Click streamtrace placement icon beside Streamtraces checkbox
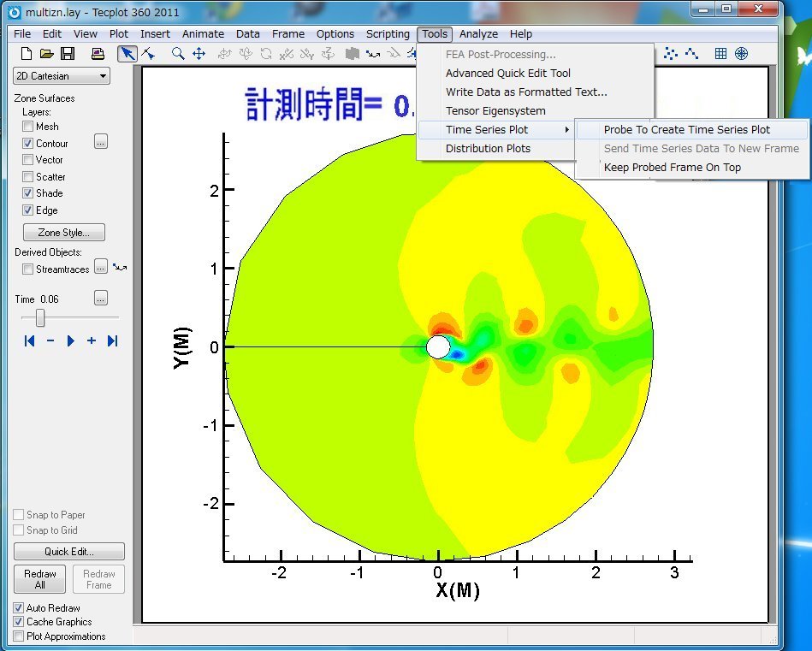Image resolution: width=812 pixels, height=651 pixels. (x=120, y=268)
